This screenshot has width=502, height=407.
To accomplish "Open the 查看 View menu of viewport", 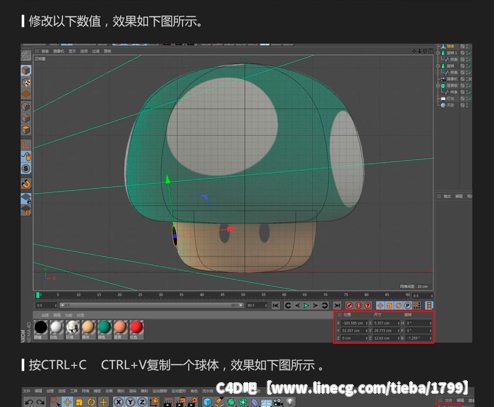I will 45,51.
